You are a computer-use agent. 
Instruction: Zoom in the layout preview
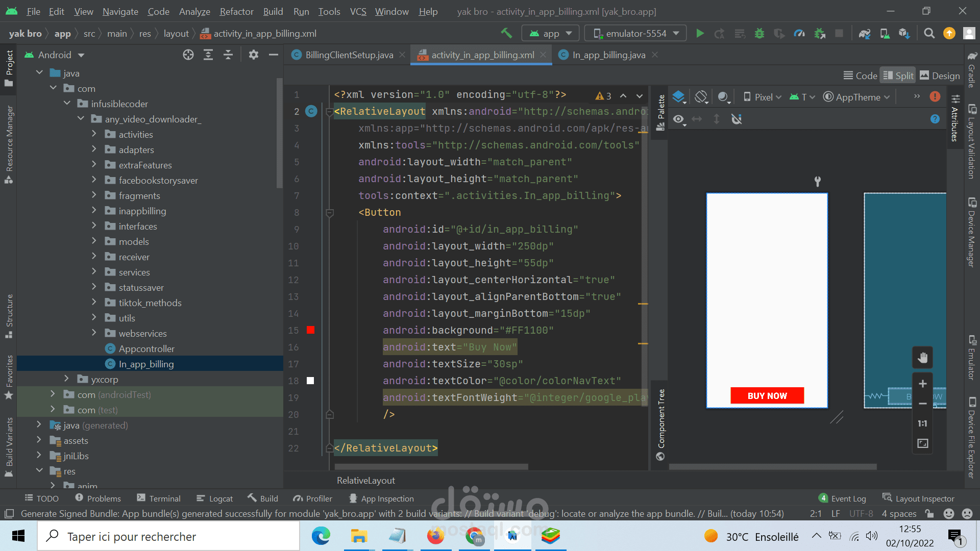click(x=922, y=384)
